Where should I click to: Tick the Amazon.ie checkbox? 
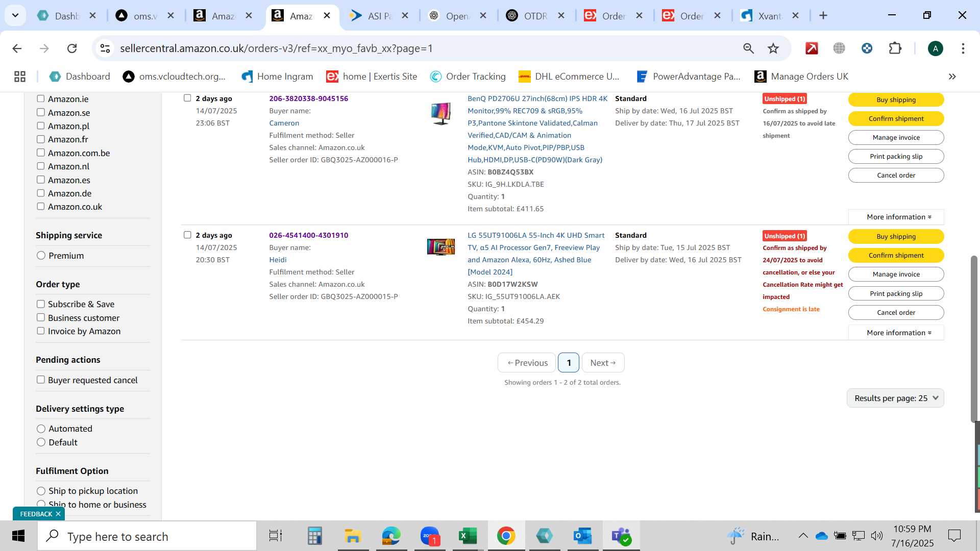coord(41,99)
